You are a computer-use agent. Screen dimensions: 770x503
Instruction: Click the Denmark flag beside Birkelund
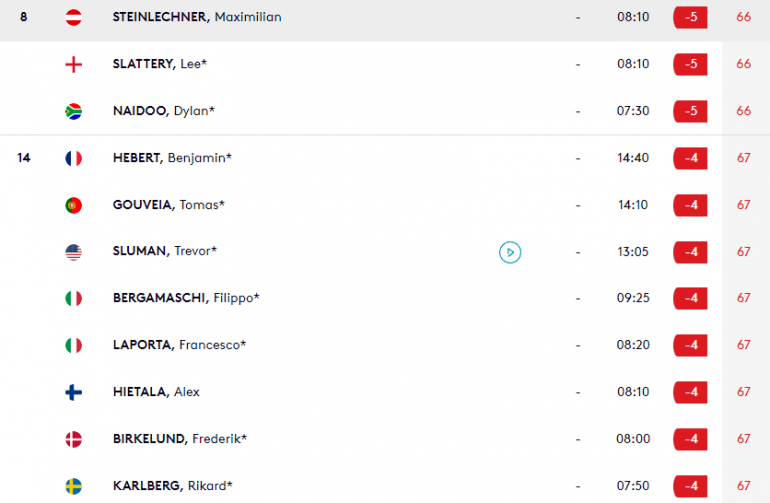click(x=74, y=439)
